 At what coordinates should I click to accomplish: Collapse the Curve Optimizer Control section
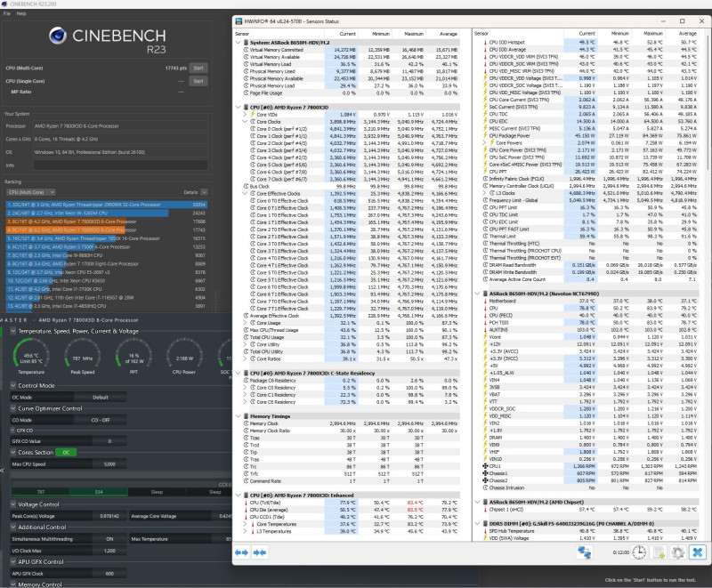coord(13,408)
